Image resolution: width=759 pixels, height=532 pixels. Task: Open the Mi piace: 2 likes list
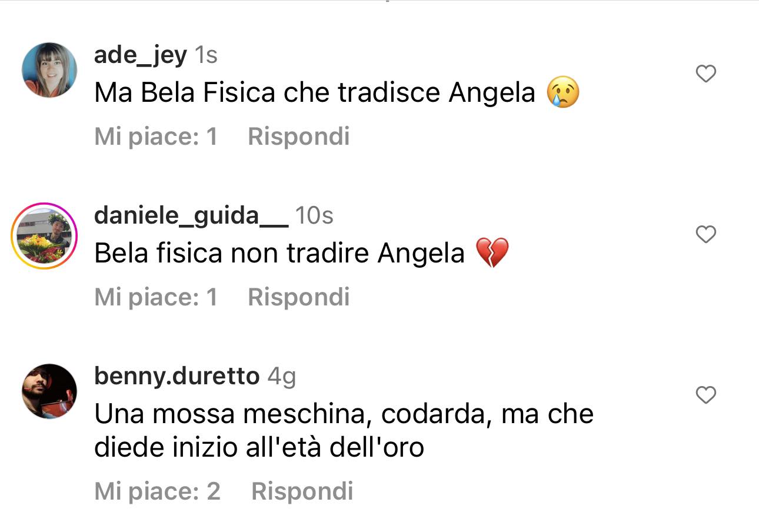pos(158,491)
